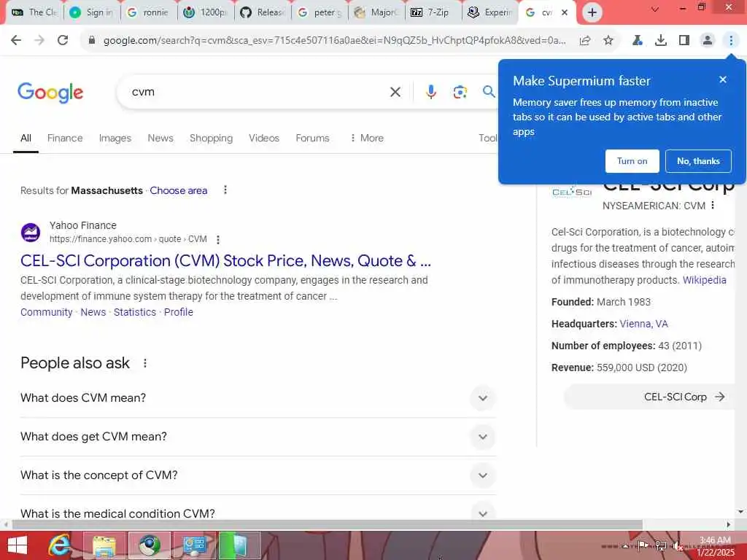Click the Google logo
Image resolution: width=747 pixels, height=560 pixels.
point(50,93)
